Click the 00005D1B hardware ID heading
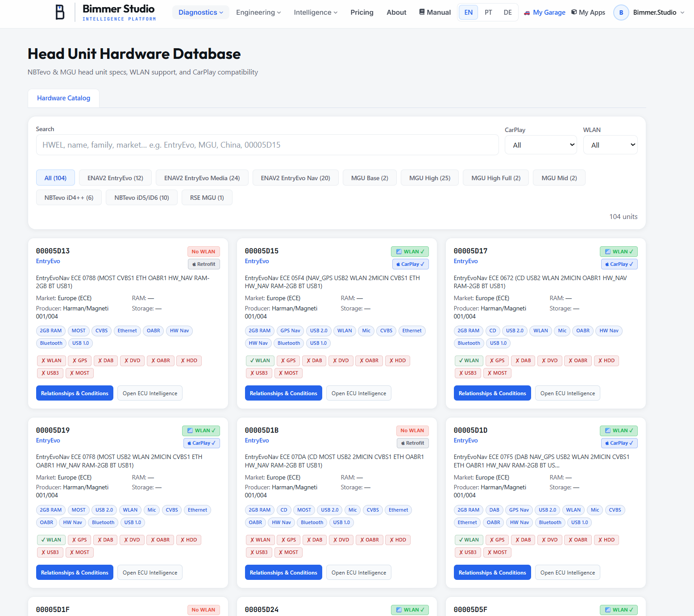Viewport: 694px width, 616px height. coord(262,430)
